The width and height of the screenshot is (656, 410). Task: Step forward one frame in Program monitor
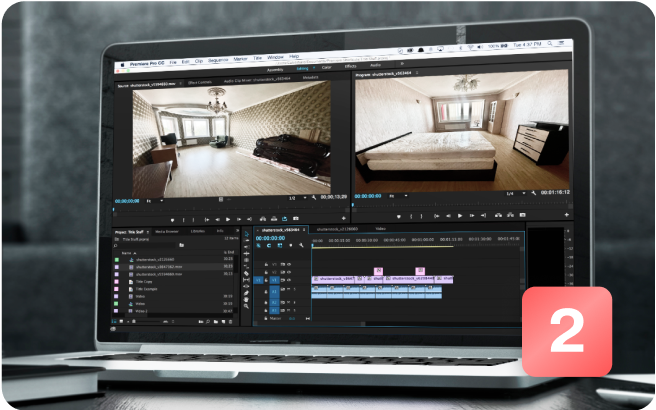coord(472,216)
